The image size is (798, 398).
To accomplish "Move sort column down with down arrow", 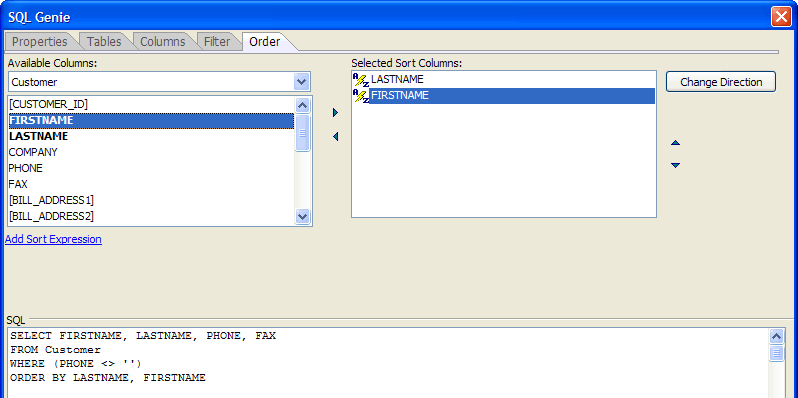I will point(675,165).
